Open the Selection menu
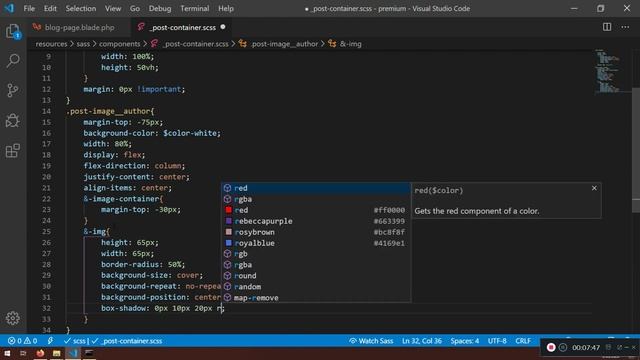The width and height of the screenshot is (640, 360). click(81, 8)
